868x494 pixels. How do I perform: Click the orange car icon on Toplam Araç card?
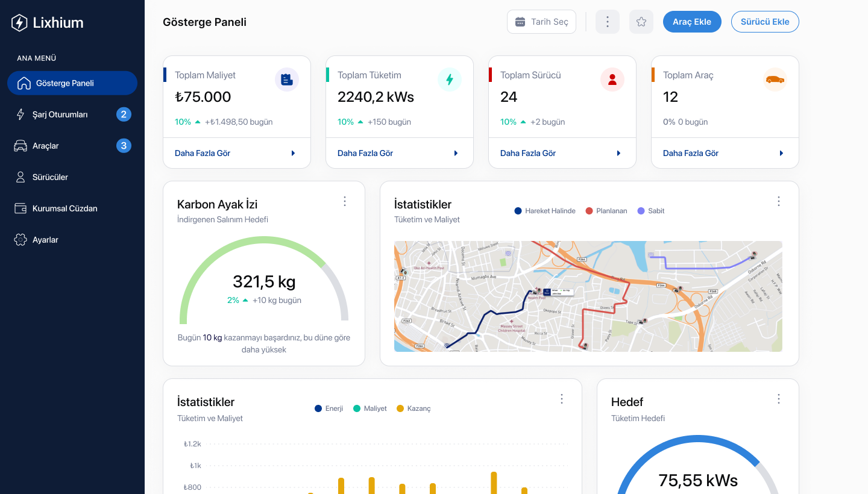[775, 80]
